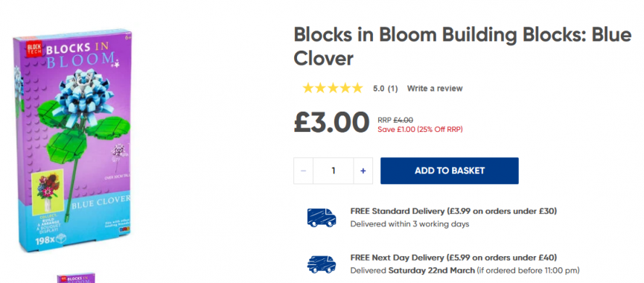
Task: Click the £3.00 price
Action: (331, 123)
